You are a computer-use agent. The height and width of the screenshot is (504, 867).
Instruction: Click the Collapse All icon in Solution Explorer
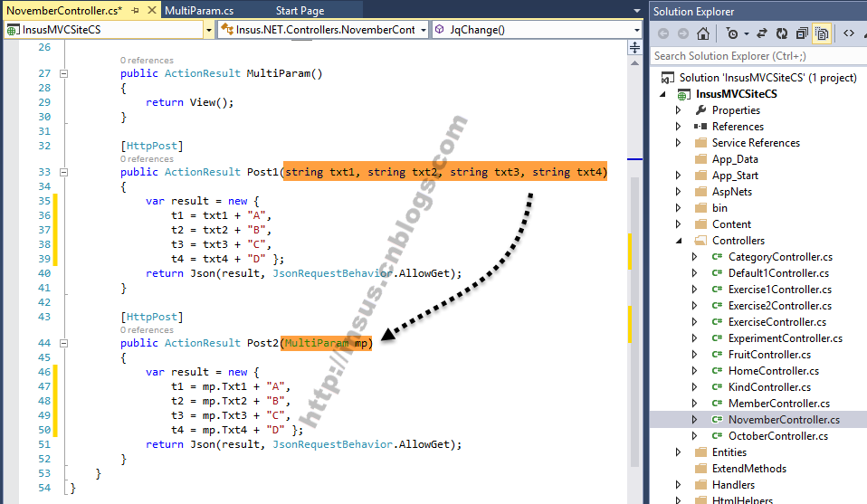click(x=802, y=33)
